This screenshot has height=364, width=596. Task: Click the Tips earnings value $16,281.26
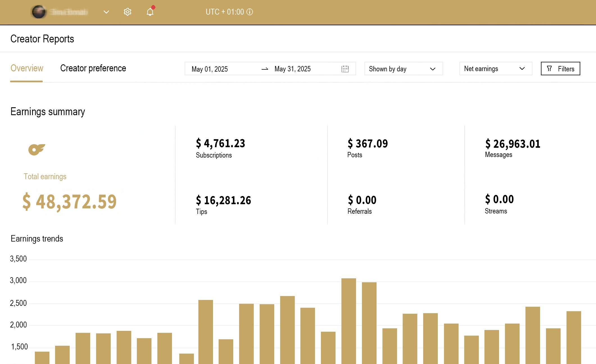pos(223,201)
